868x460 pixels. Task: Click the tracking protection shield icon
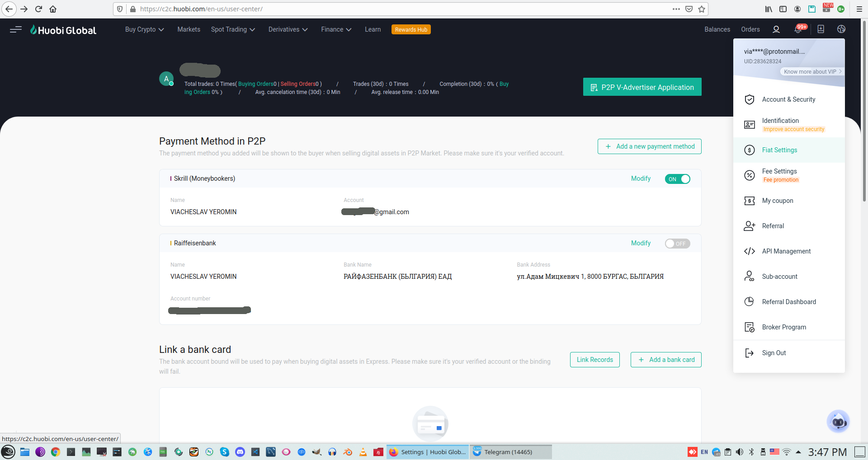120,9
